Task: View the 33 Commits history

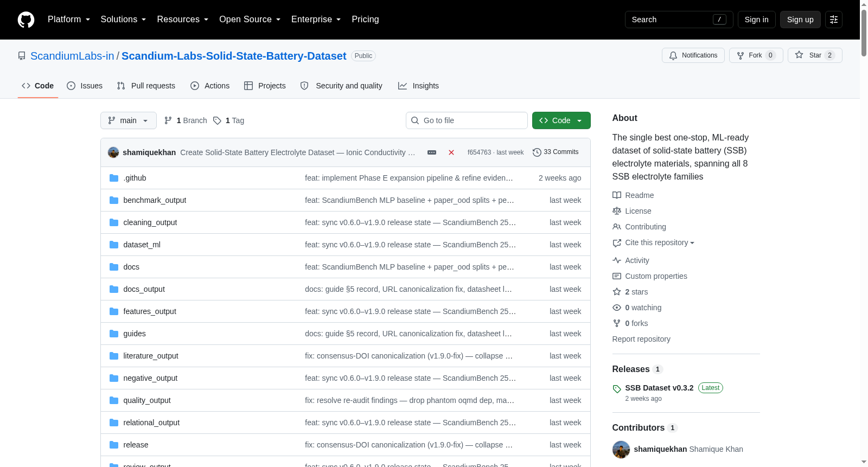Action: pyautogui.click(x=556, y=152)
